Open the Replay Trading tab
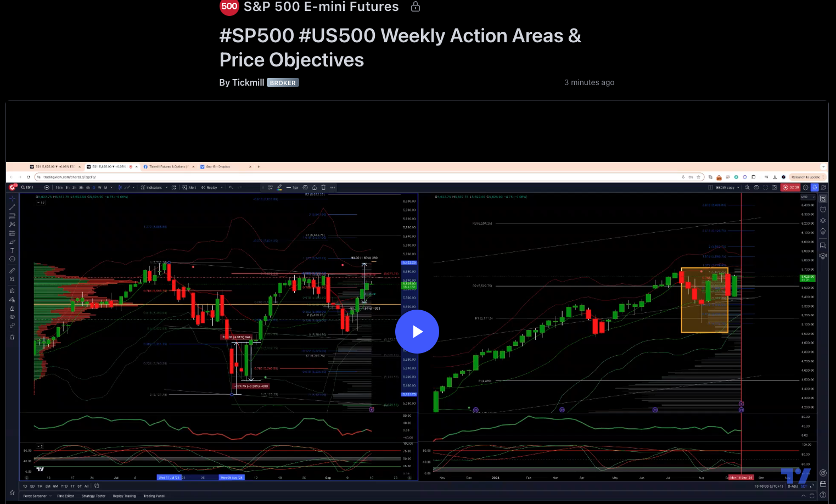836x504 pixels. pos(124,496)
